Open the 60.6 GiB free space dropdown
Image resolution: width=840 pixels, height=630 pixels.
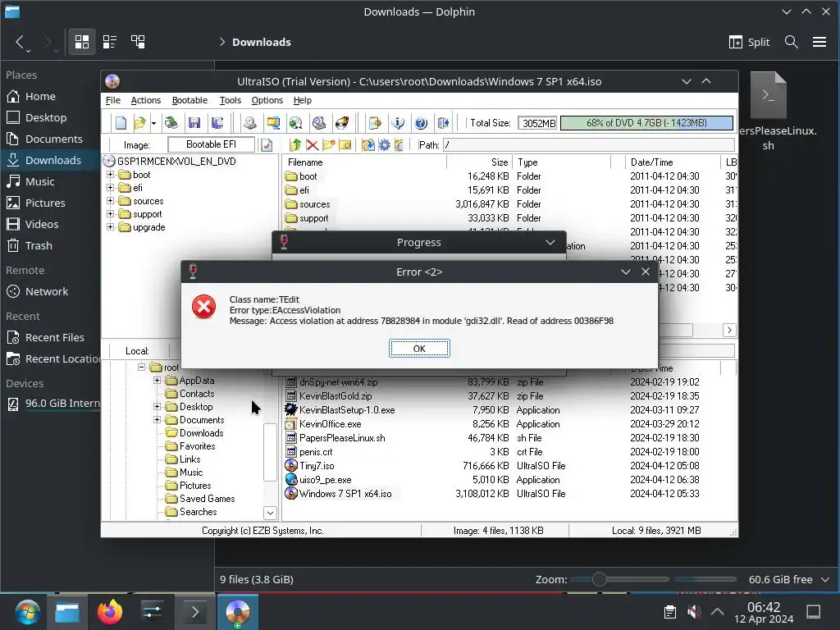point(825,580)
